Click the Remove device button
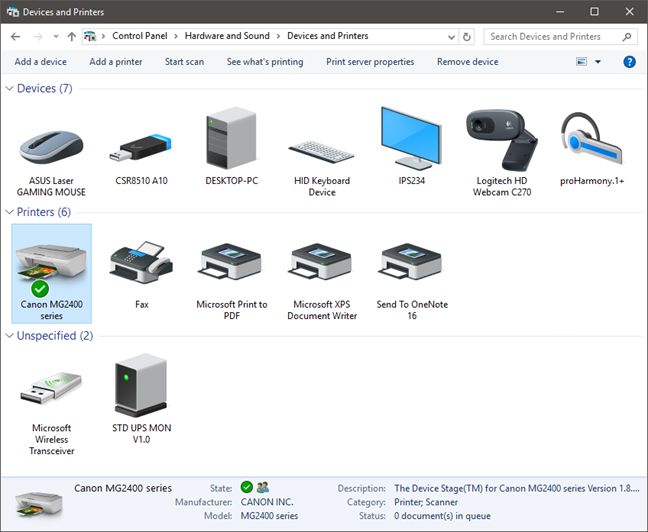This screenshot has height=532, width=648. point(467,62)
